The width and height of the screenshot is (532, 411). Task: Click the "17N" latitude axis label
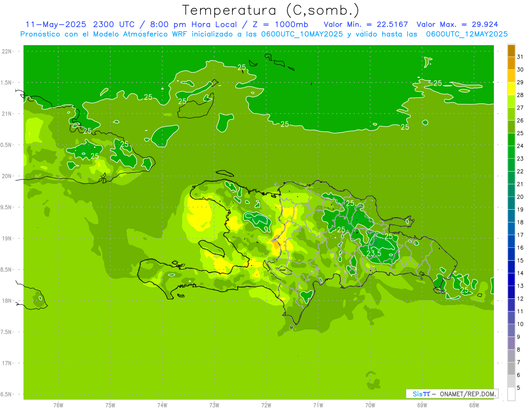[x=7, y=363]
